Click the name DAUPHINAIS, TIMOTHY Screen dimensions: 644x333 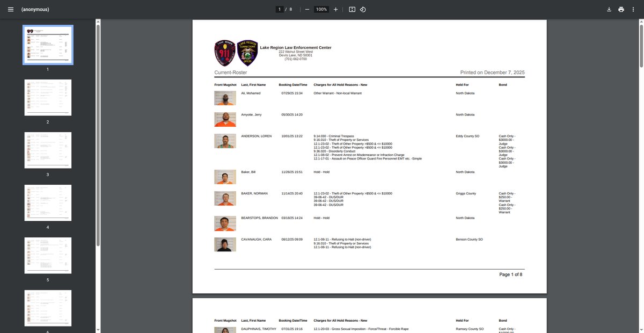pyautogui.click(x=259, y=329)
